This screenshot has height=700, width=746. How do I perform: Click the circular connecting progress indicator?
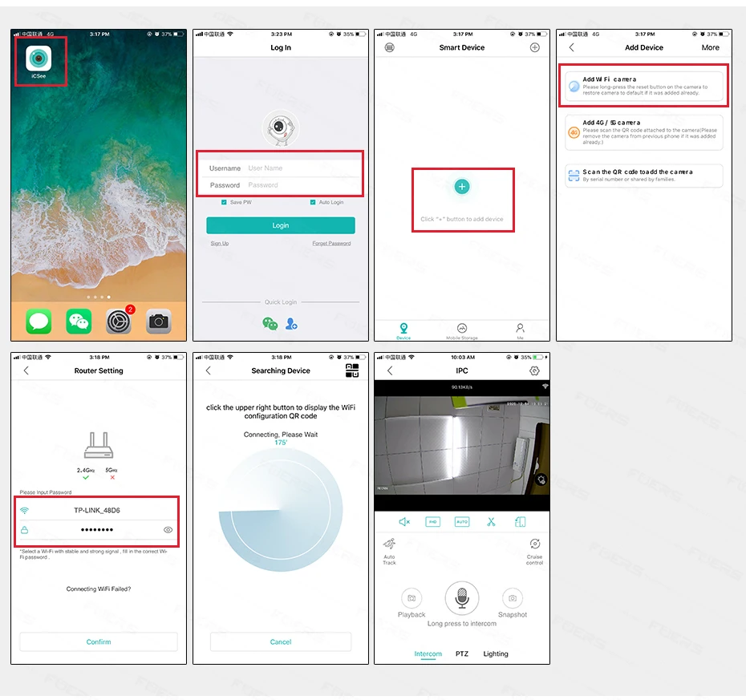281,510
